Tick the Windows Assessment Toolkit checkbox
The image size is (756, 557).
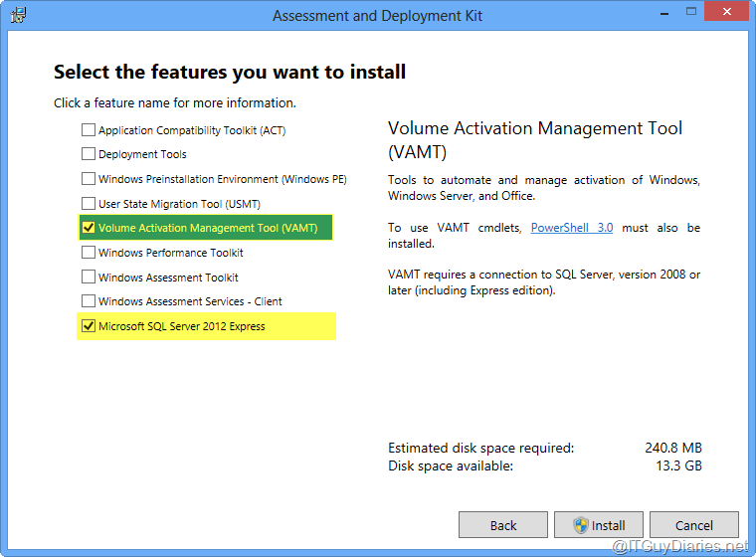[x=89, y=278]
